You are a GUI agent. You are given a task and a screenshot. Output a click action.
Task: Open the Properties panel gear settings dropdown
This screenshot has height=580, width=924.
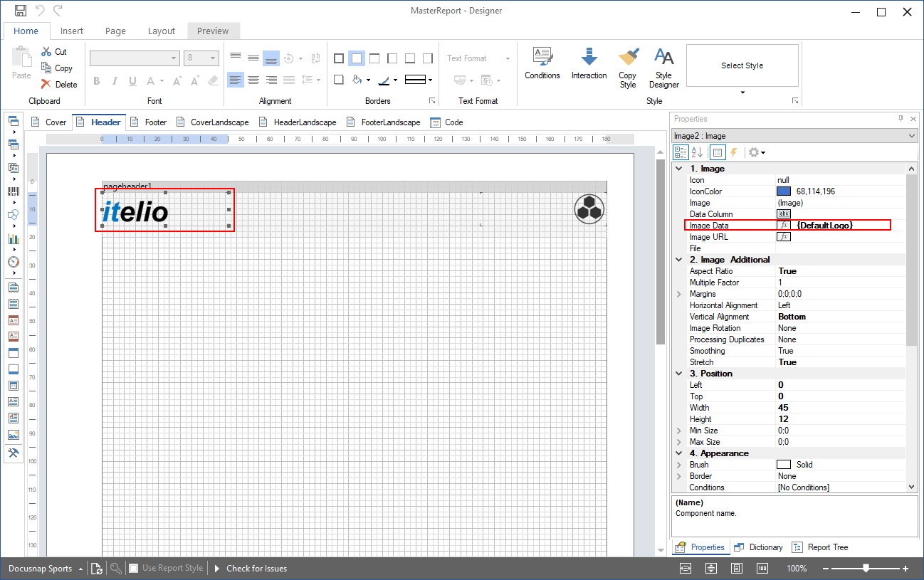click(756, 152)
